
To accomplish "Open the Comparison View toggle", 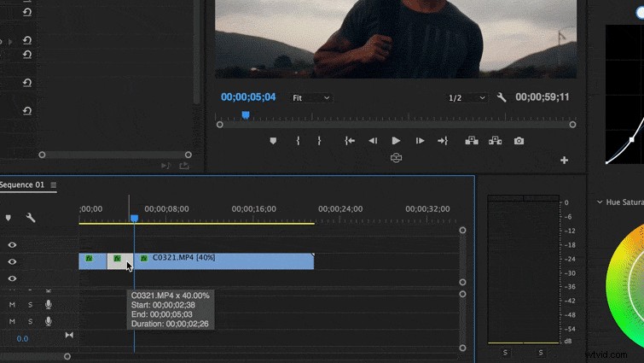I will coord(396,158).
